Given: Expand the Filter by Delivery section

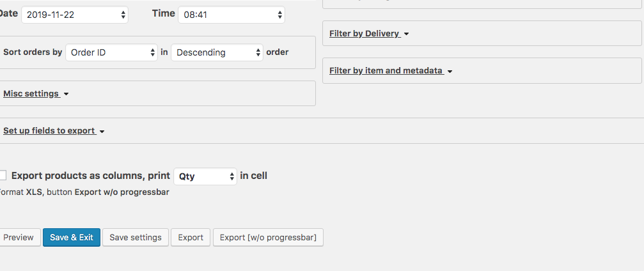Looking at the screenshot, I should point(365,33).
